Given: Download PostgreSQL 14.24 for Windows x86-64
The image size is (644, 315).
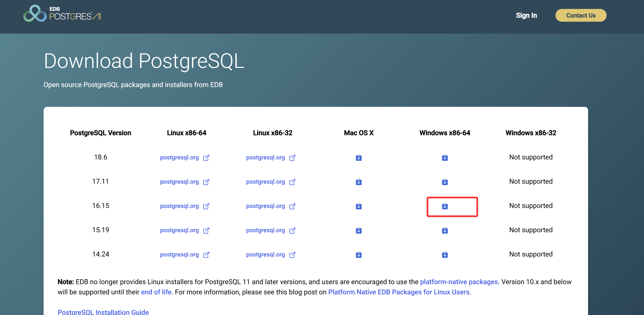Looking at the screenshot, I should click(x=445, y=255).
